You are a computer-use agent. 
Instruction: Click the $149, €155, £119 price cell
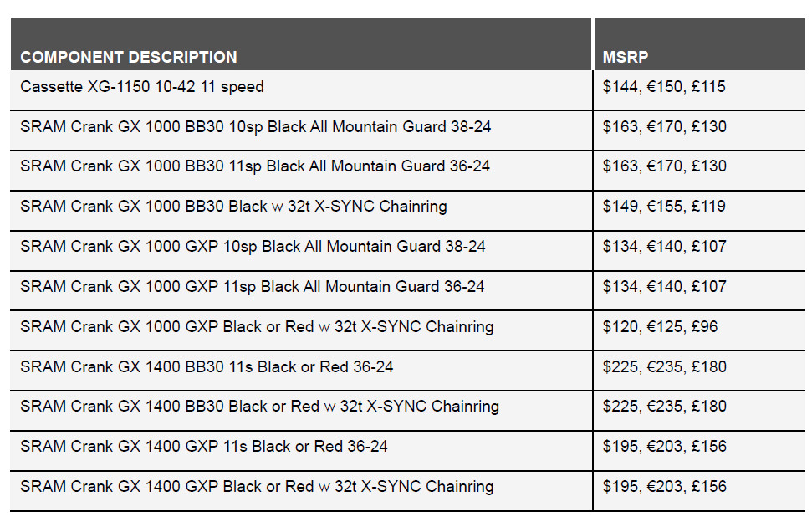tap(664, 207)
